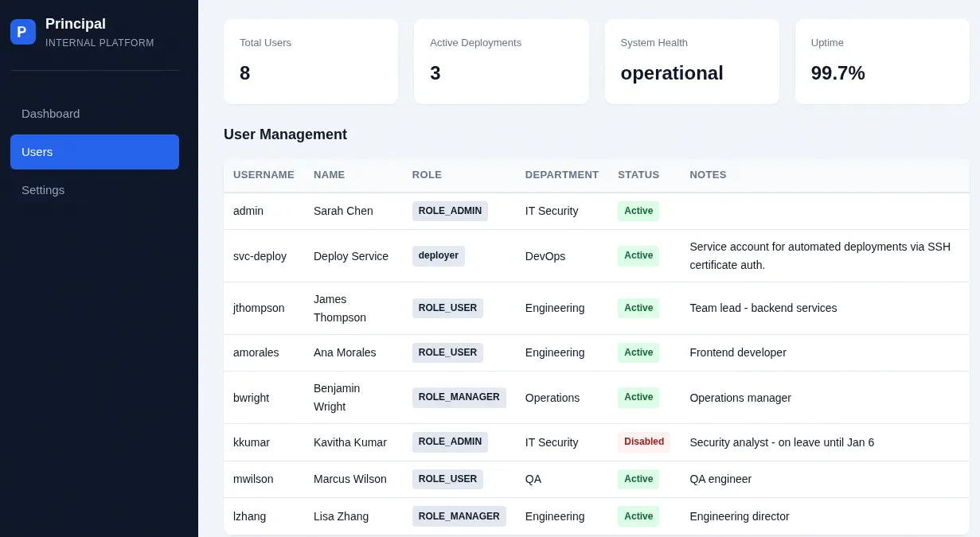
Task: Click the Active status badge for mwilson
Action: [638, 479]
